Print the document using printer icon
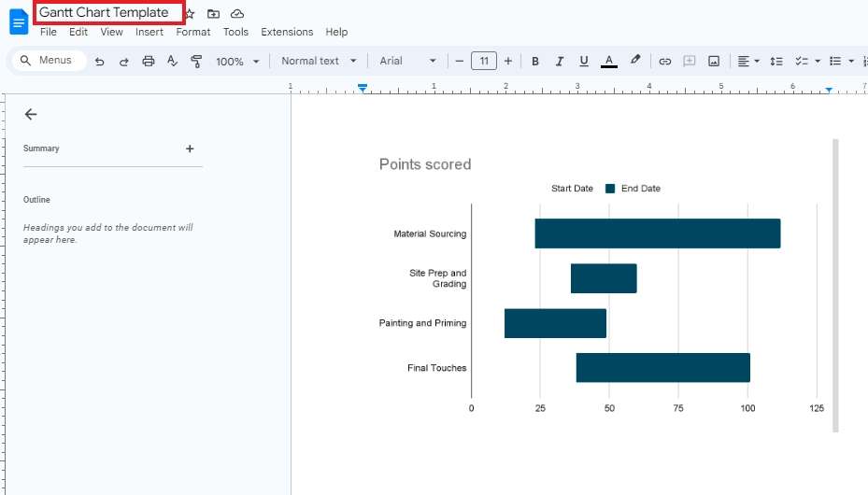Image resolution: width=868 pixels, height=495 pixels. [148, 61]
